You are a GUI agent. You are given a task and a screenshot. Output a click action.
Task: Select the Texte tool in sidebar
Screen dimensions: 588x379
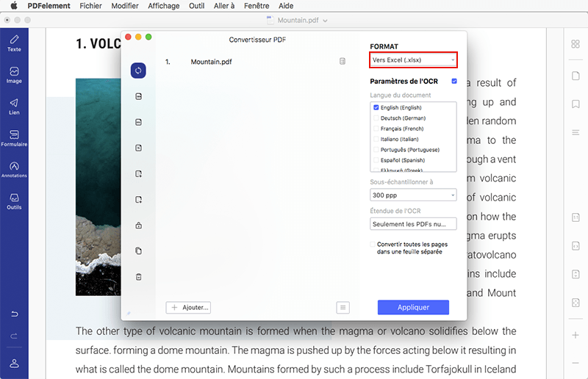click(x=14, y=43)
